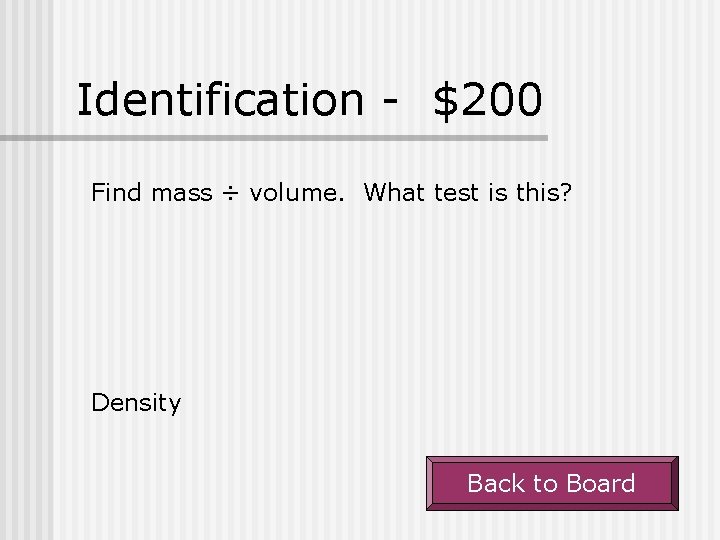Click the word 'mass' in the question

pyautogui.click(x=181, y=192)
